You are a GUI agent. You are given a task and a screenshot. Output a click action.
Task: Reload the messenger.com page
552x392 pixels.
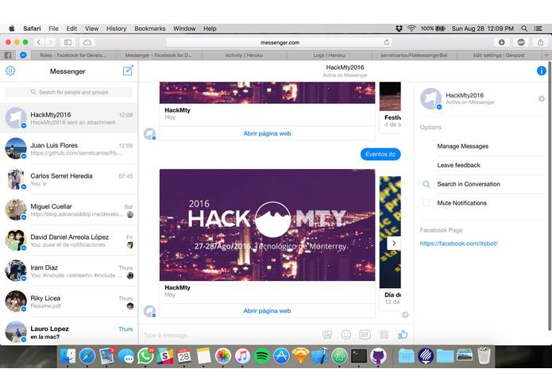tap(387, 43)
